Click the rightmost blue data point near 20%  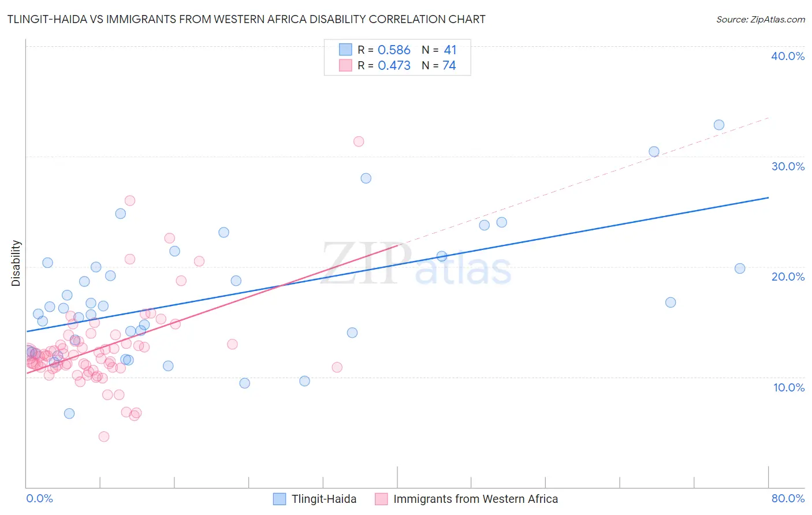pyautogui.click(x=740, y=268)
